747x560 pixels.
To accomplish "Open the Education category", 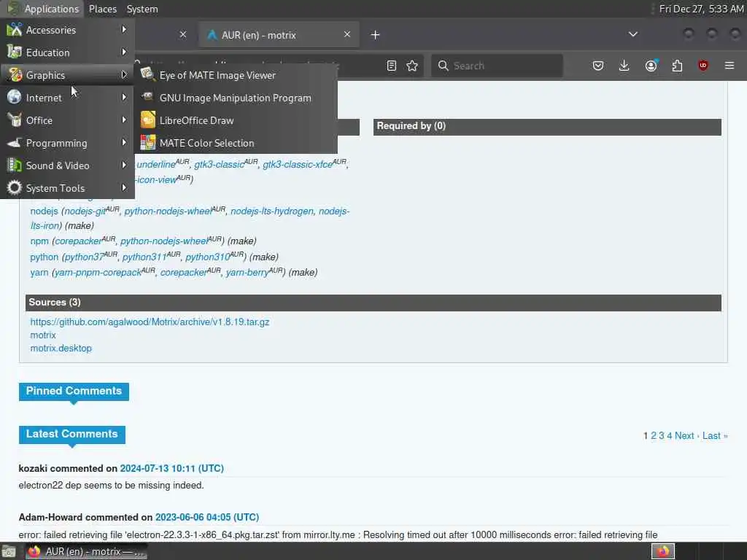I will click(67, 52).
